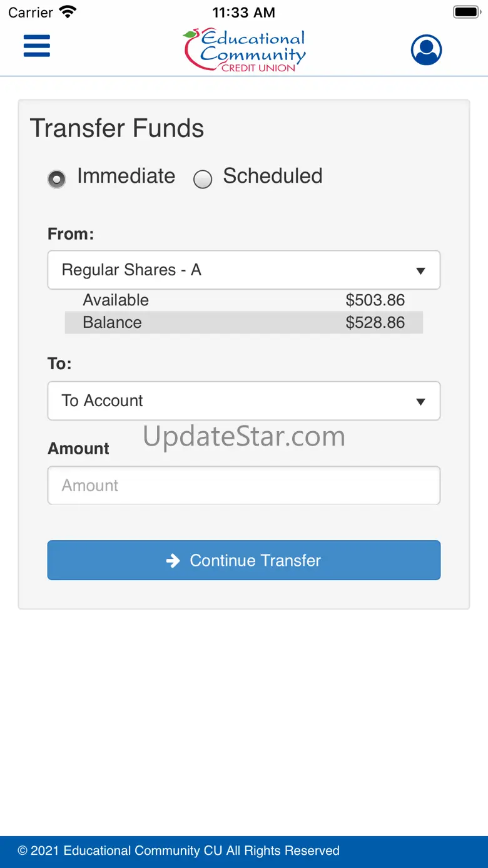The width and height of the screenshot is (488, 868).
Task: Tap the Immediate option label
Action: (126, 176)
